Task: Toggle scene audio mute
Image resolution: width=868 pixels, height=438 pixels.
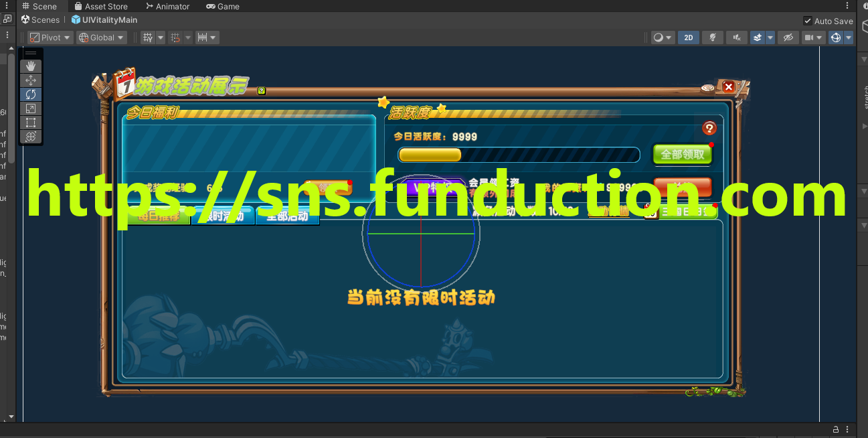Action: click(x=737, y=38)
